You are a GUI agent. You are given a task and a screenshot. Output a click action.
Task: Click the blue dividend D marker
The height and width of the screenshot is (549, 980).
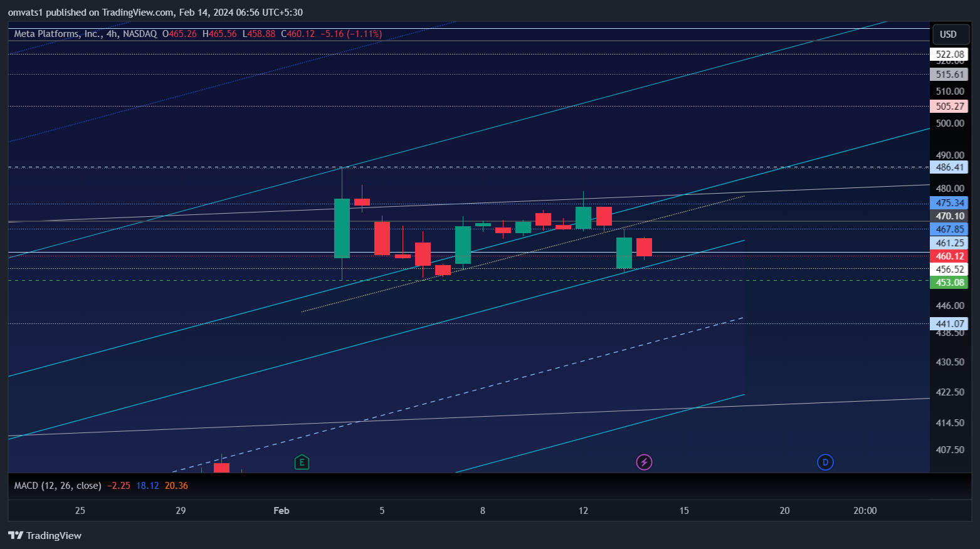pos(825,463)
